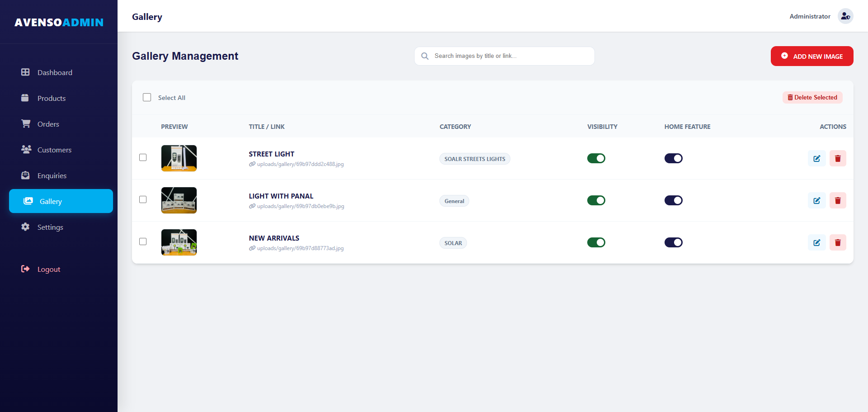
Task: Tick the Select All checkbox
Action: [147, 97]
